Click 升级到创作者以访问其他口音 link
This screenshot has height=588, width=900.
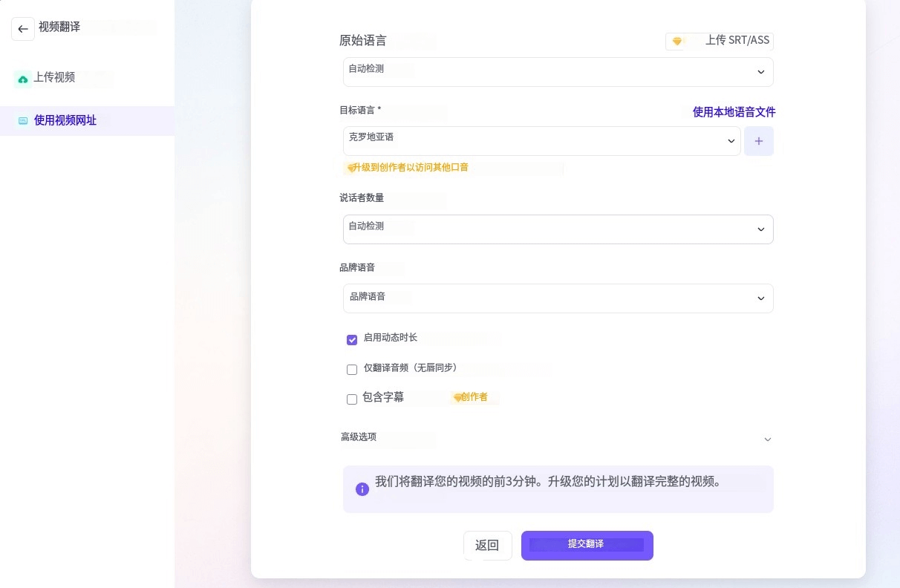tap(411, 168)
